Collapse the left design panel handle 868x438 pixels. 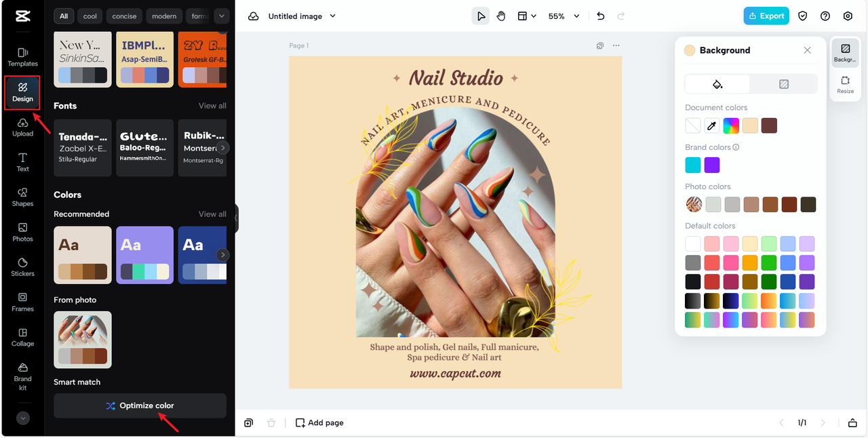coord(237,218)
